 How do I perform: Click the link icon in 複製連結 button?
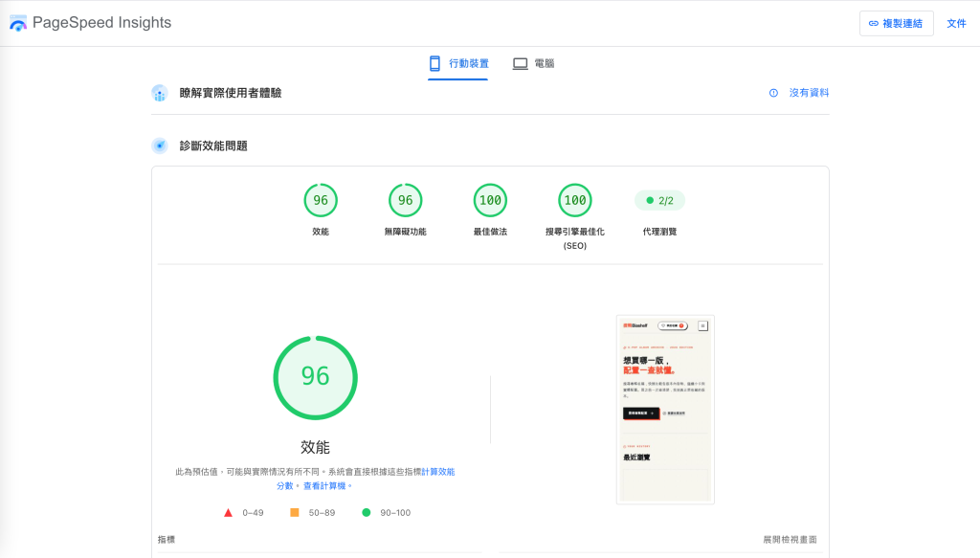pyautogui.click(x=873, y=24)
